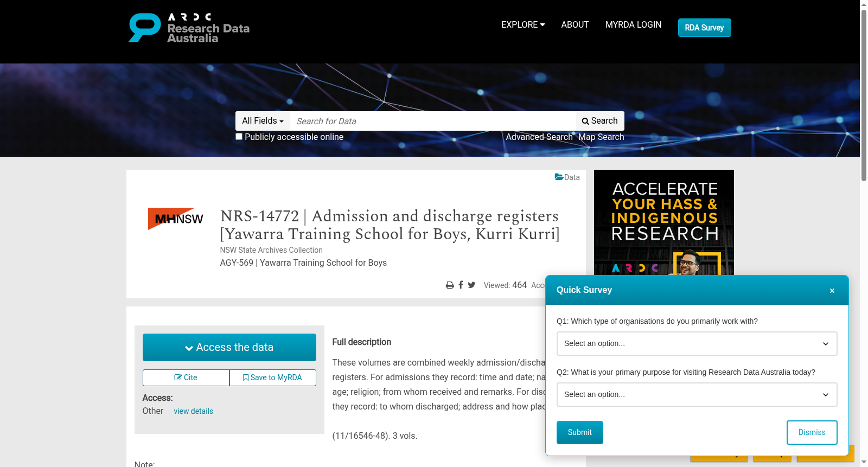Open view details link
Image resolution: width=868 pixels, height=467 pixels.
click(193, 411)
